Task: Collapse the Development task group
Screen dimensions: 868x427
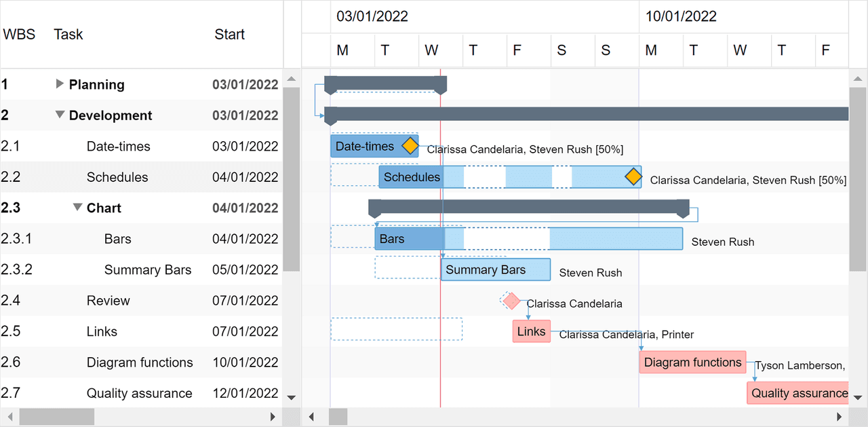Action: point(60,115)
